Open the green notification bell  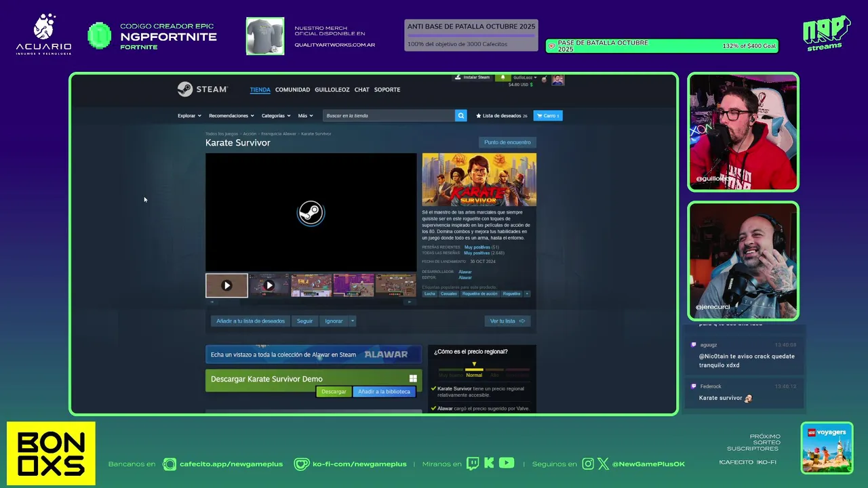pos(502,77)
